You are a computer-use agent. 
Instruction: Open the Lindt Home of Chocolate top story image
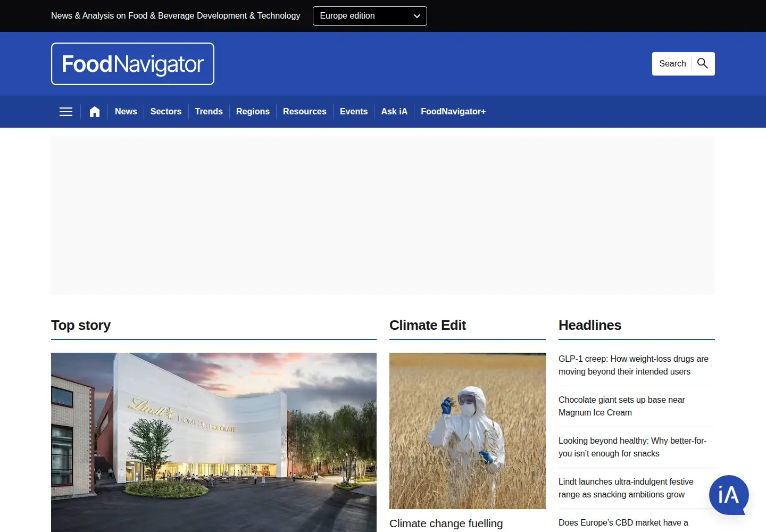[x=214, y=442]
